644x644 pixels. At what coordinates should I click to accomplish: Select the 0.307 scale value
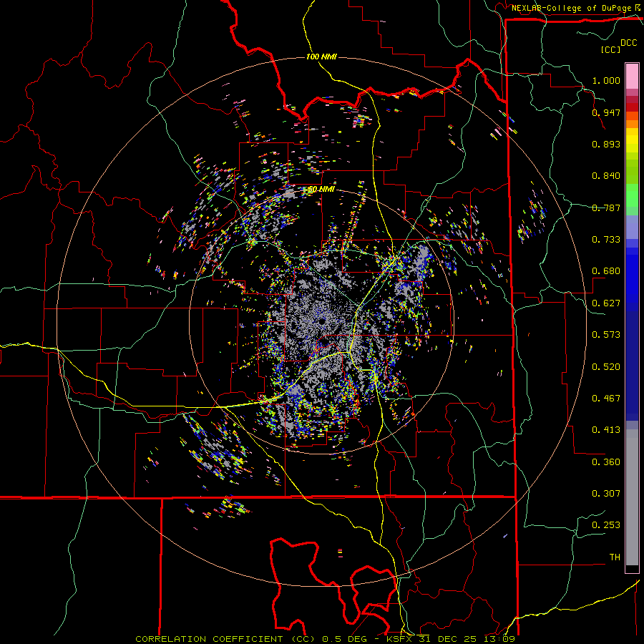click(606, 494)
